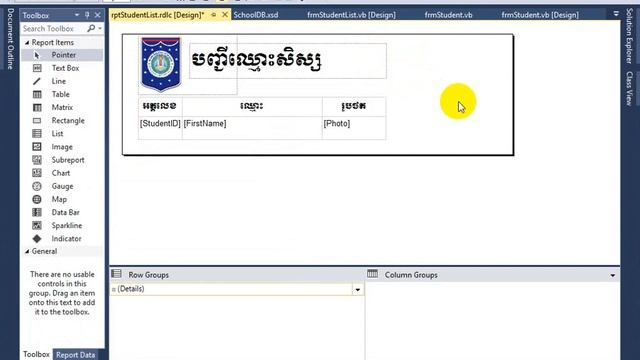Screen dimensions: 640x360
Task: Choose the Table report item
Action: (x=62, y=94)
